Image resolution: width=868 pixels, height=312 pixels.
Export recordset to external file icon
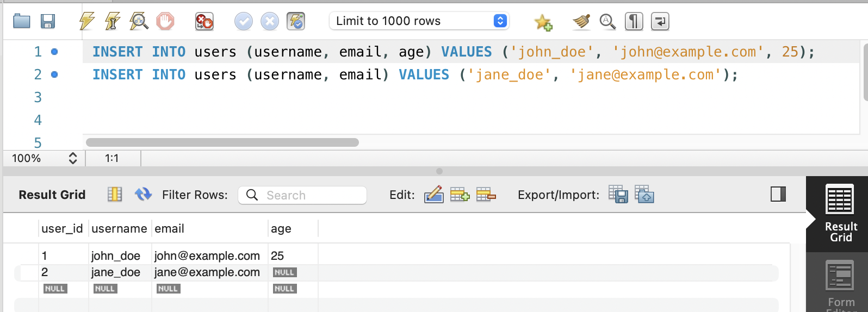pos(618,194)
